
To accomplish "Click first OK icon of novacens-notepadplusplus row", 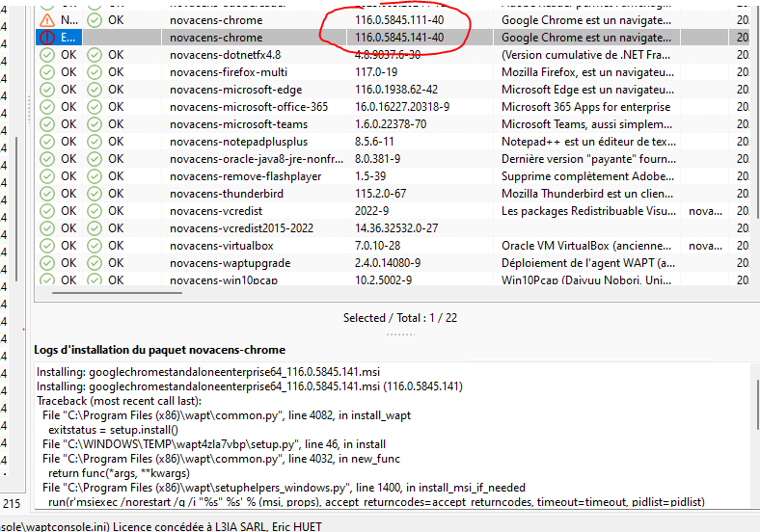I will click(x=47, y=142).
